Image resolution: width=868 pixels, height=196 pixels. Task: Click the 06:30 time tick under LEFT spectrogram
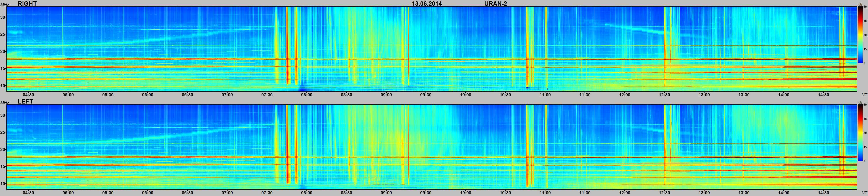[x=187, y=193]
